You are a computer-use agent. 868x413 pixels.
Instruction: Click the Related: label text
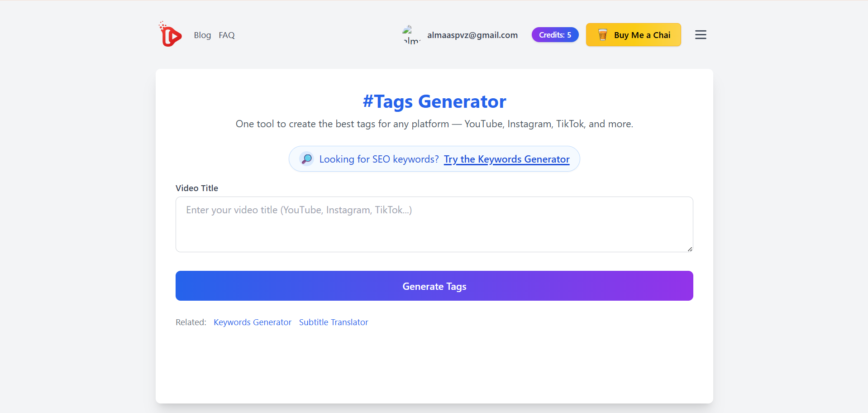pos(191,322)
